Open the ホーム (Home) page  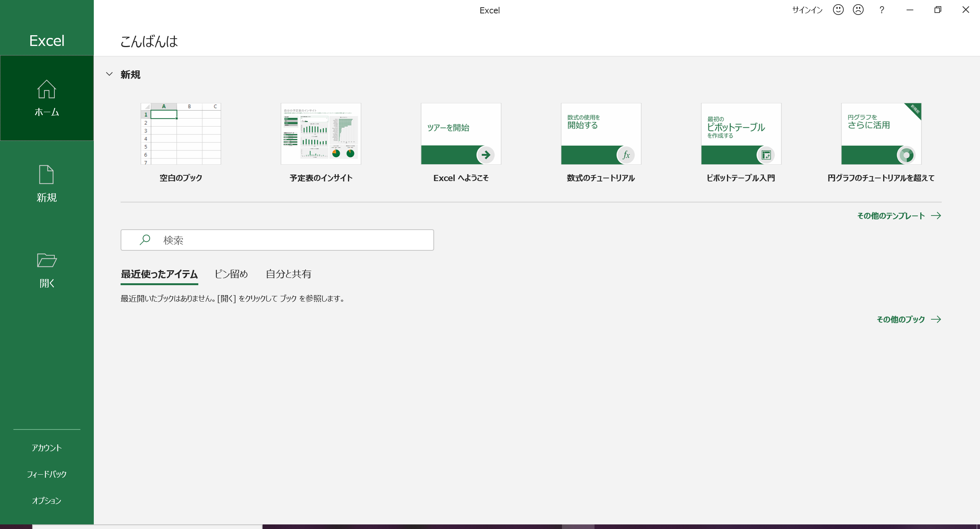(x=47, y=98)
